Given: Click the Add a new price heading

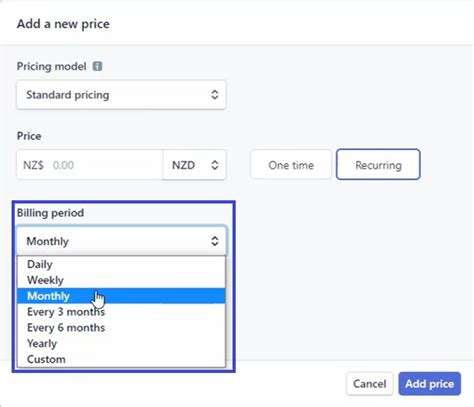Looking at the screenshot, I should [x=63, y=24].
